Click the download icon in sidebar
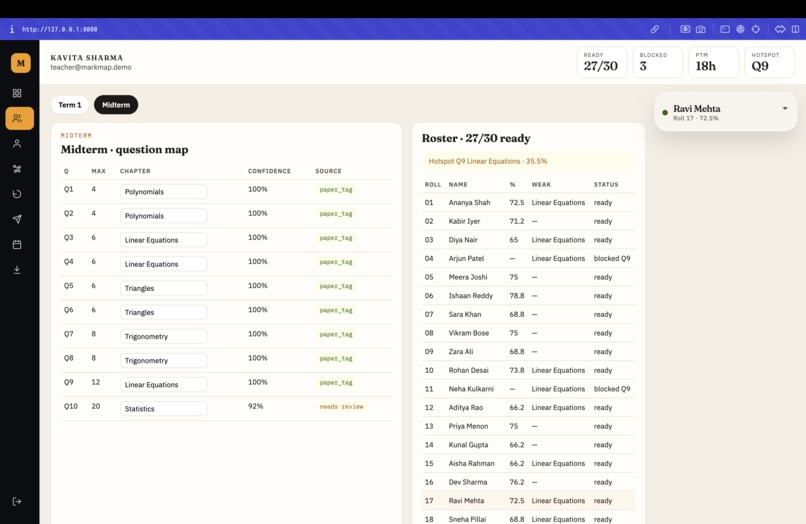This screenshot has width=806, height=524. tap(17, 269)
